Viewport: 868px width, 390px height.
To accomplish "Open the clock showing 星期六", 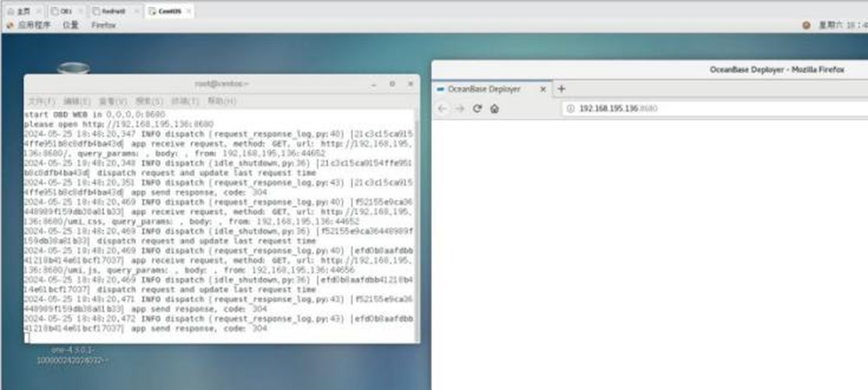I will pyautogui.click(x=843, y=25).
